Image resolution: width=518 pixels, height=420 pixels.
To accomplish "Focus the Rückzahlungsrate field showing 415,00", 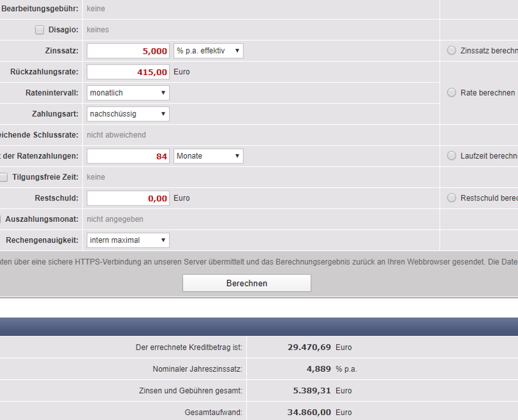I will [x=128, y=72].
